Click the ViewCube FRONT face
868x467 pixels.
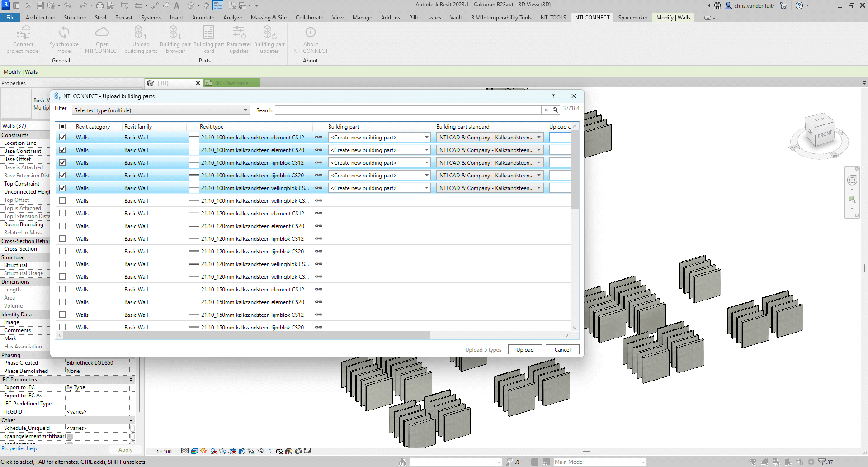coord(825,134)
